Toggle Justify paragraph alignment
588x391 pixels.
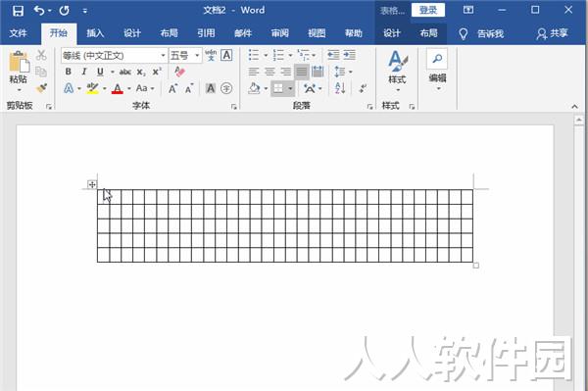(x=302, y=72)
